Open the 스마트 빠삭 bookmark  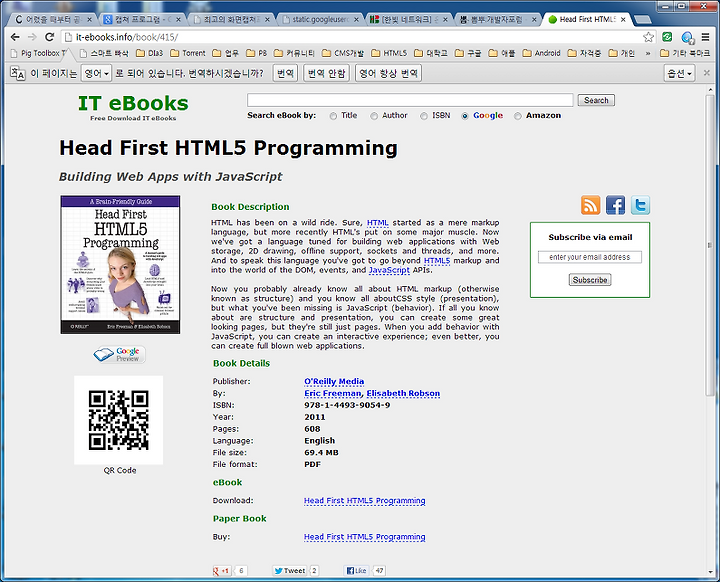pos(104,53)
